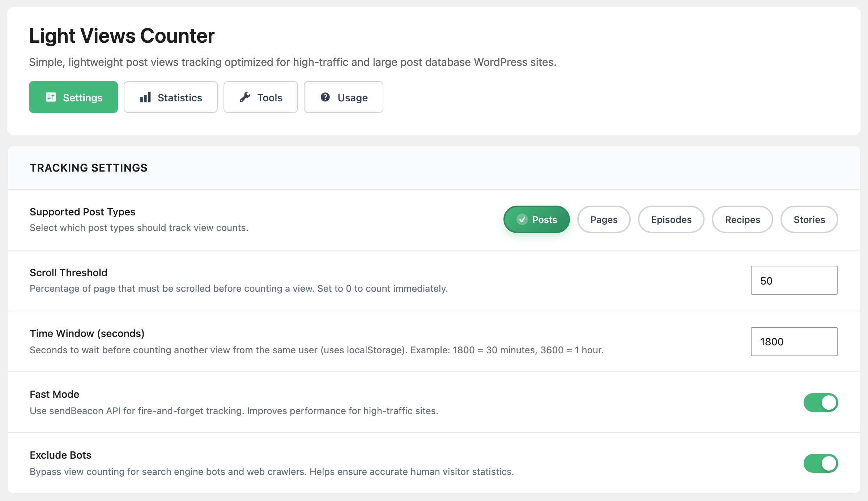Click the Supported Post Types label

[x=82, y=212]
